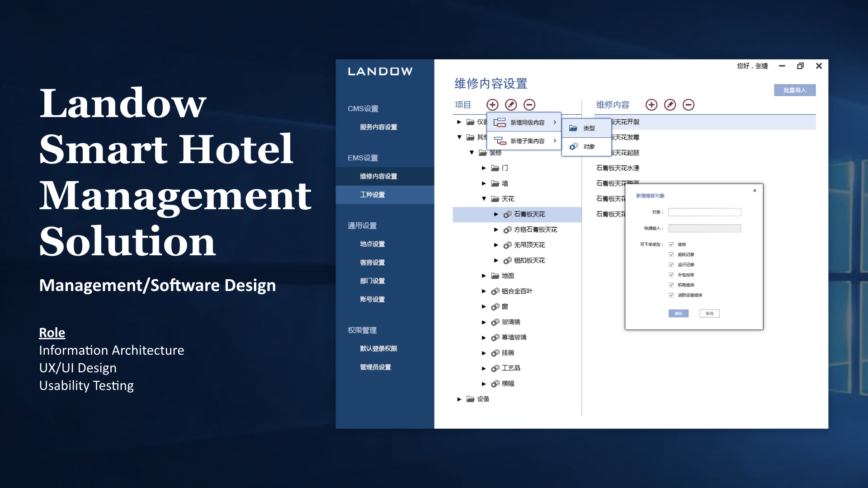Screen dimensions: 868x488
Task: Click the gear icon next to 工艺品
Action: 495,368
